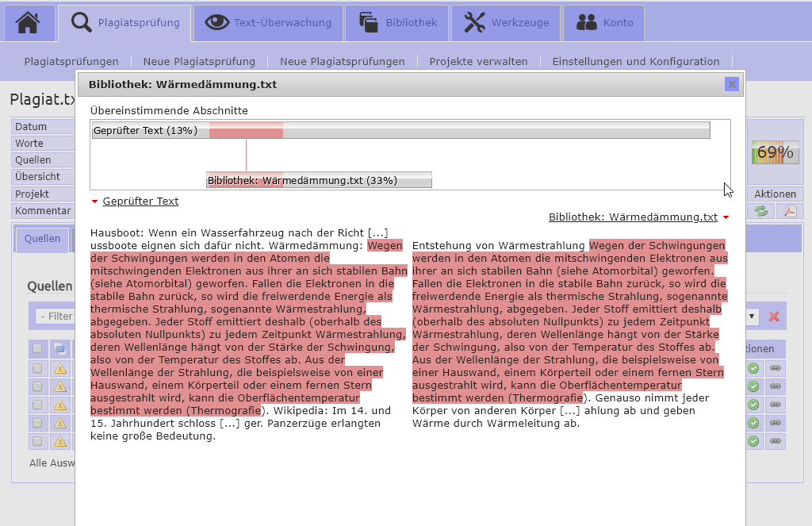This screenshot has width=812, height=526.
Task: Click the overlapping-windows icon in the sources header
Action: pos(60,349)
